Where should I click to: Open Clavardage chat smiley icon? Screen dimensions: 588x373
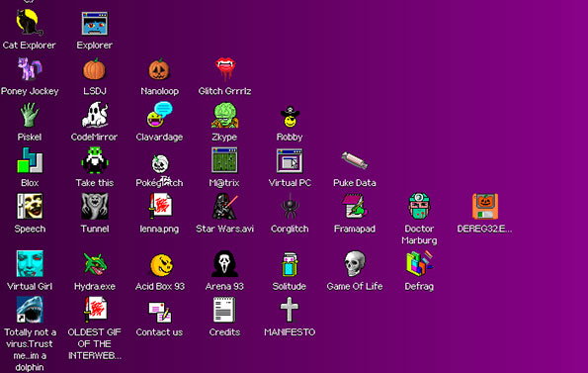(159, 115)
